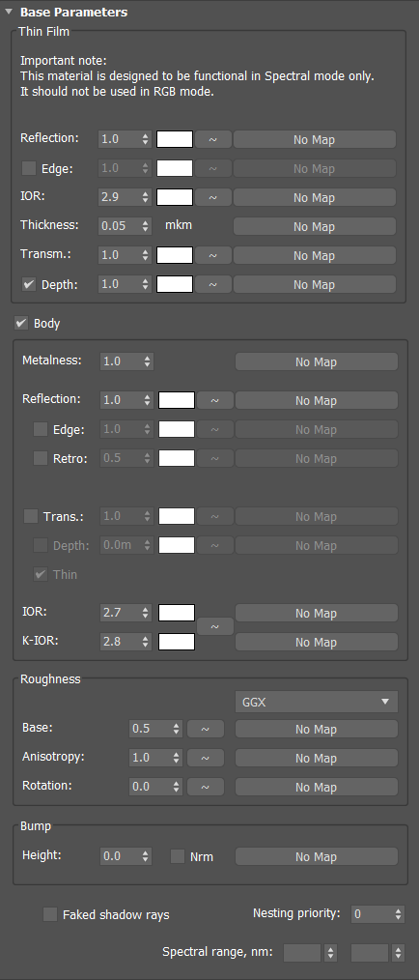Screen dimensions: 419x980
Task: Click the tilde button on the Rotation row
Action: click(206, 787)
